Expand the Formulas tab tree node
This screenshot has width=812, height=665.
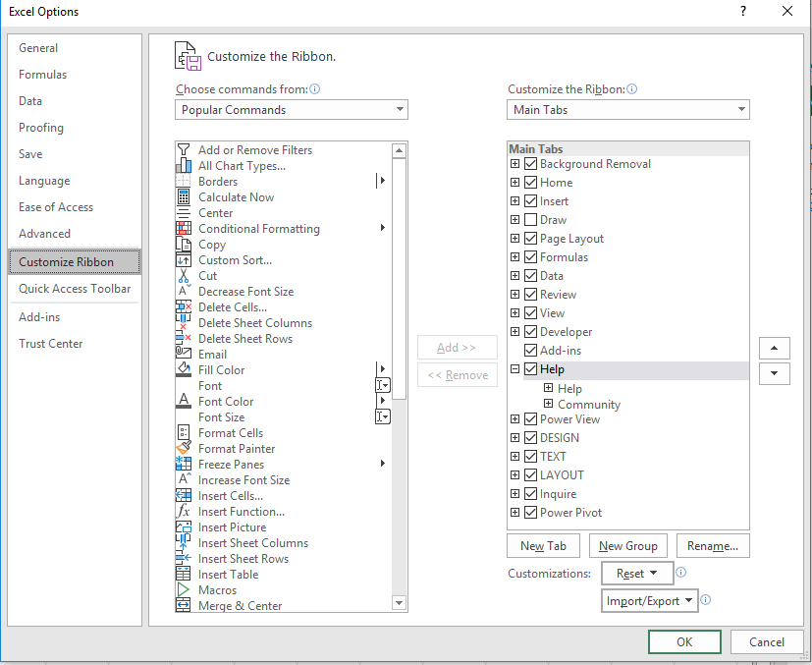click(514, 257)
